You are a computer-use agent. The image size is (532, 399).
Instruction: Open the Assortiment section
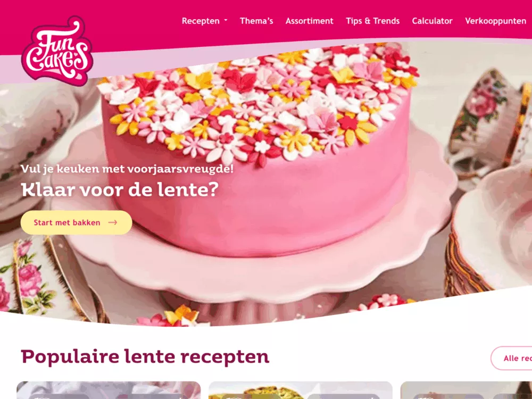pyautogui.click(x=310, y=21)
